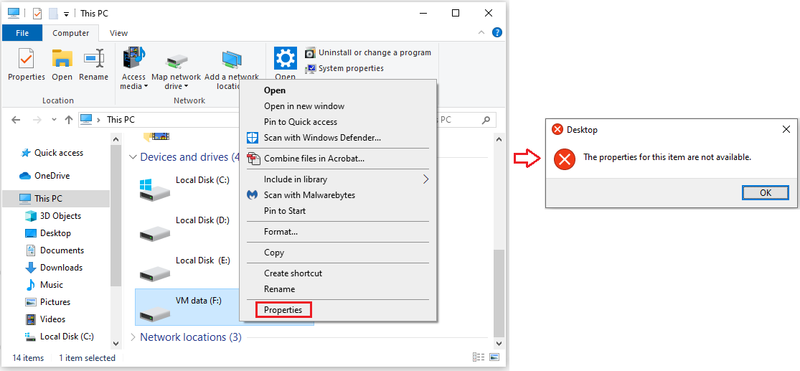Select This PC in navigation pane
800x371 pixels.
coord(55,198)
